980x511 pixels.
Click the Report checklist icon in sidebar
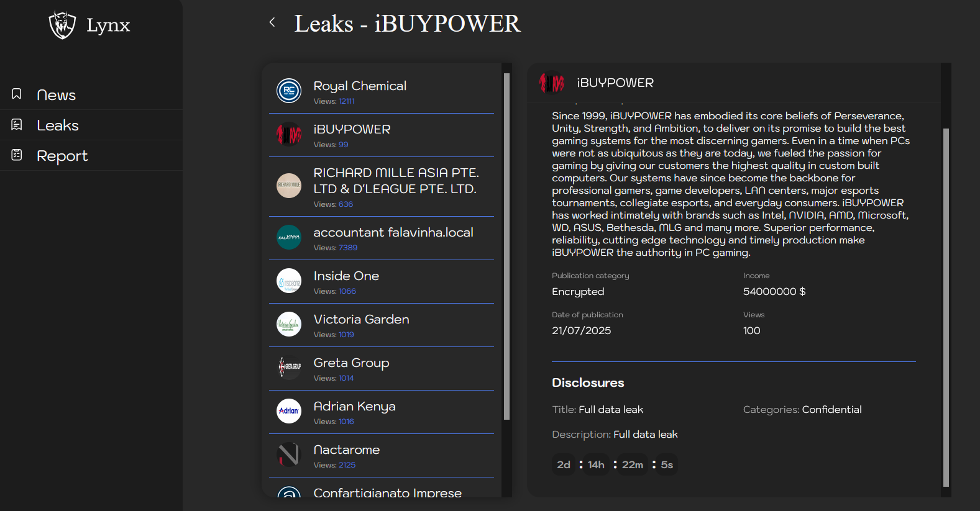pos(17,155)
